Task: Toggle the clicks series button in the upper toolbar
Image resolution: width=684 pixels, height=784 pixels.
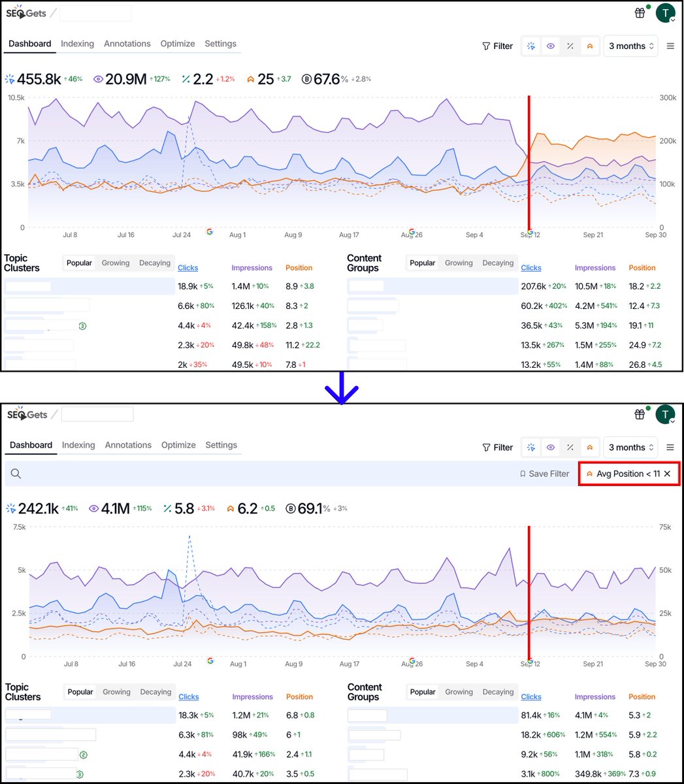Action: [531, 46]
